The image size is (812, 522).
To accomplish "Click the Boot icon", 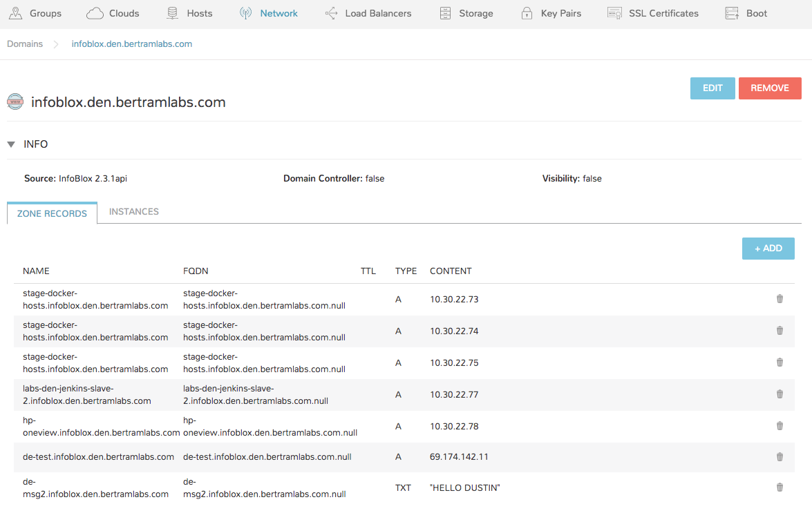I will pos(733,13).
